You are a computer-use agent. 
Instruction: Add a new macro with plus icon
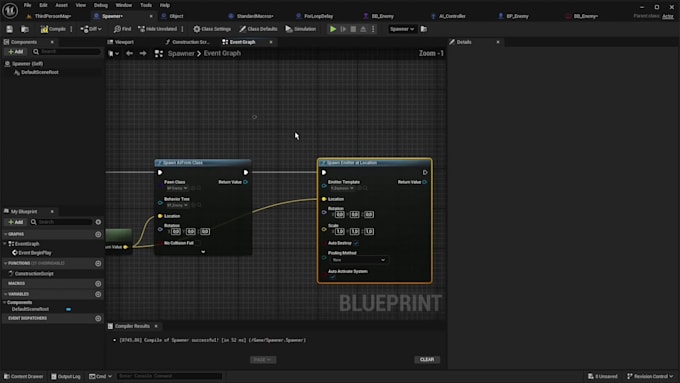(98, 284)
